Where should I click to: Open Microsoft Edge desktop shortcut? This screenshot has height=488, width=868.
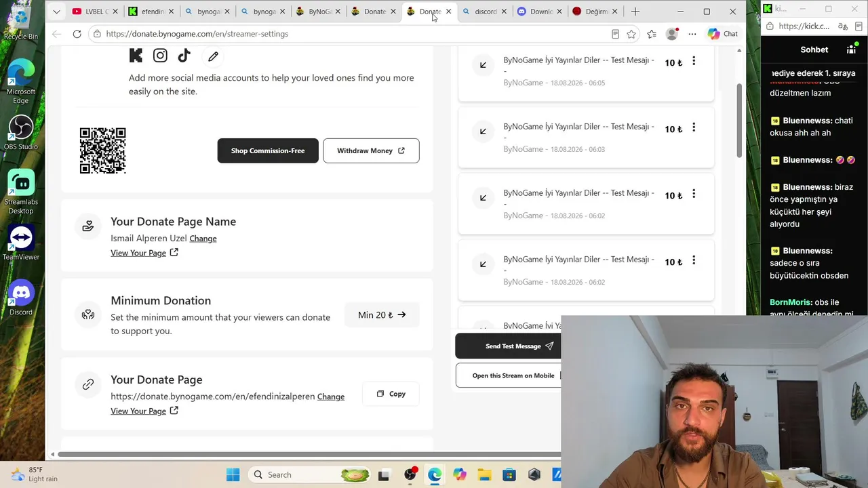(21, 81)
